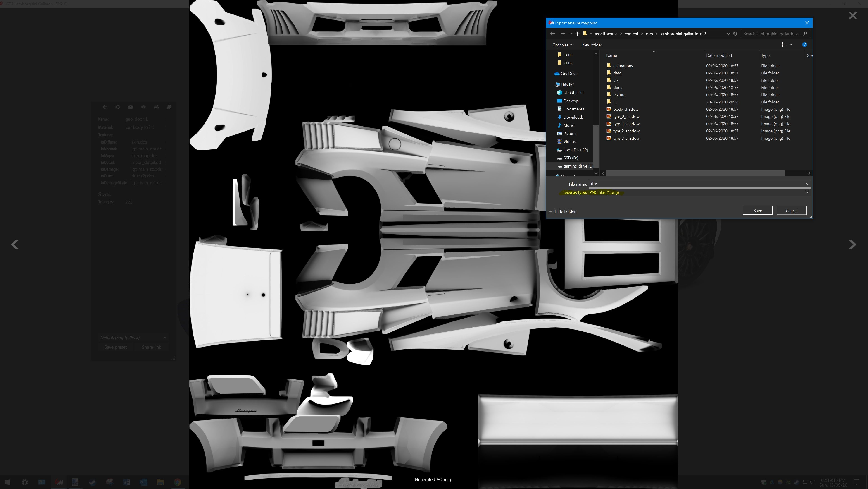868x489 pixels.
Task: Select This PC in the navigation pane
Action: coord(567,84)
